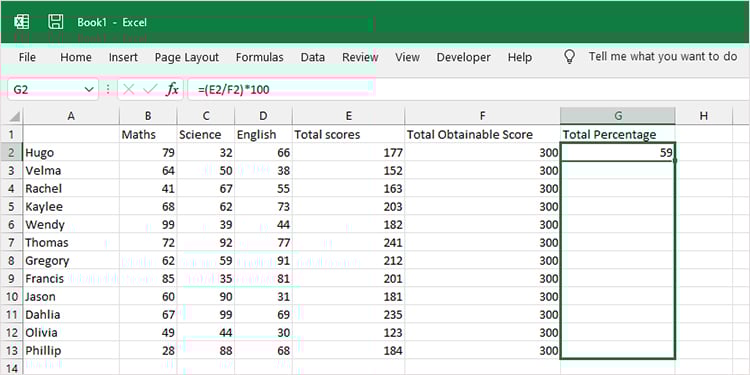Open the Developer tab

coord(463,57)
